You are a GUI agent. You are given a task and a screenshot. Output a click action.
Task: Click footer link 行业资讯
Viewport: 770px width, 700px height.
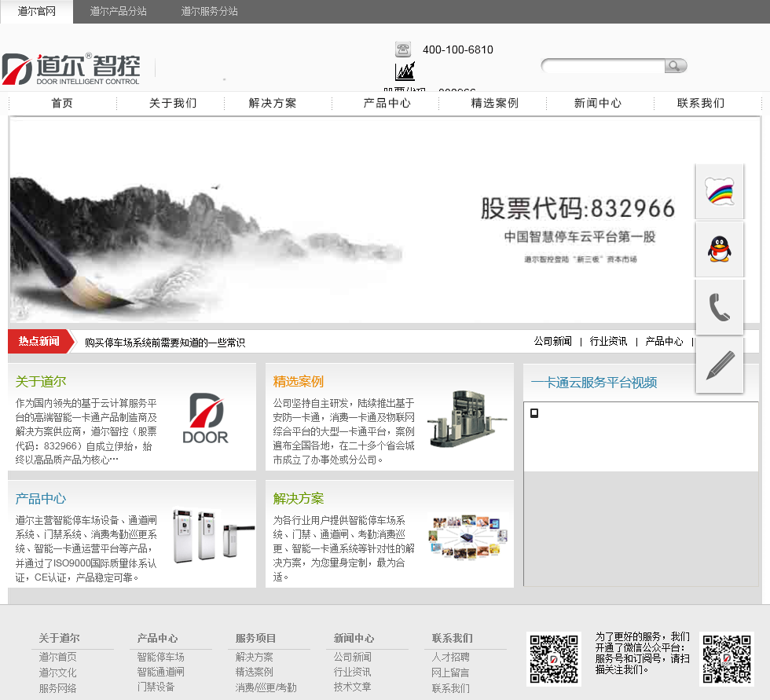point(353,672)
